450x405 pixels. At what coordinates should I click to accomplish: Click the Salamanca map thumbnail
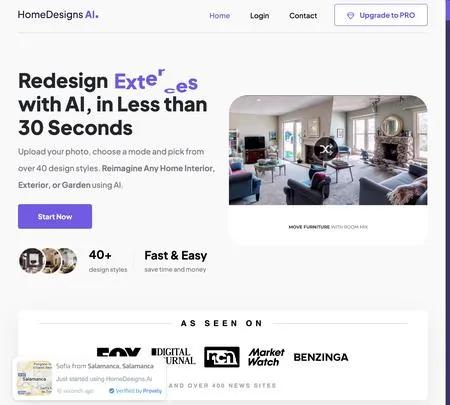(34, 378)
